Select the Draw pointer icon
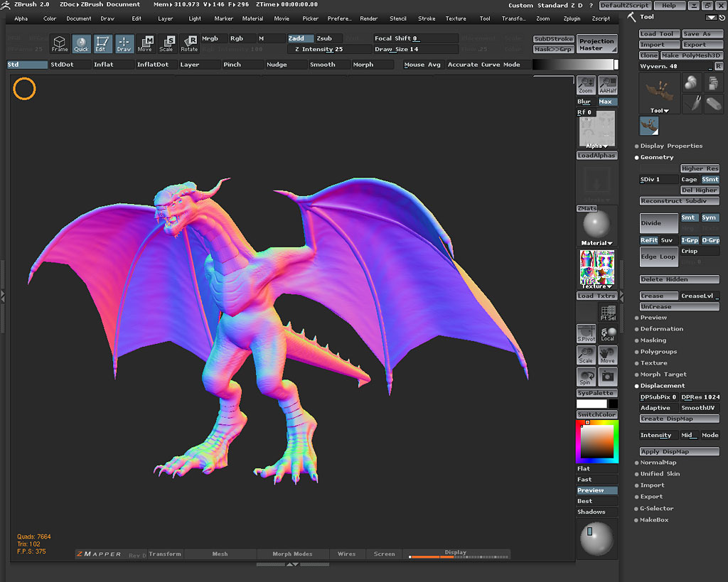The image size is (728, 582). pyautogui.click(x=124, y=43)
